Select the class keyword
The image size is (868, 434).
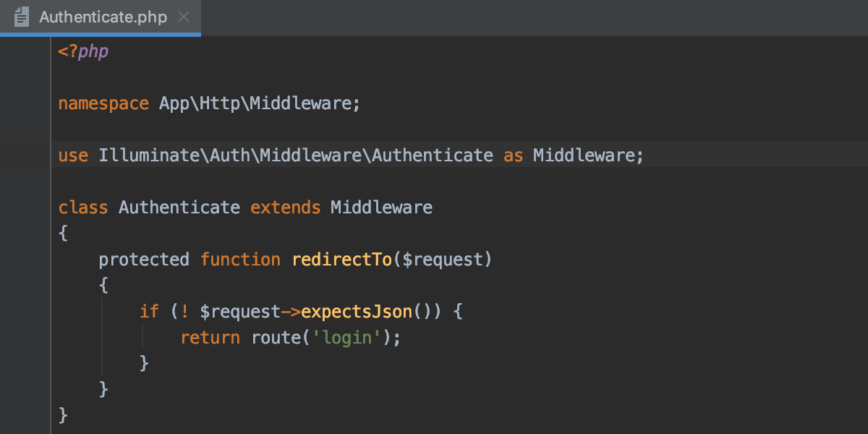[x=82, y=207]
